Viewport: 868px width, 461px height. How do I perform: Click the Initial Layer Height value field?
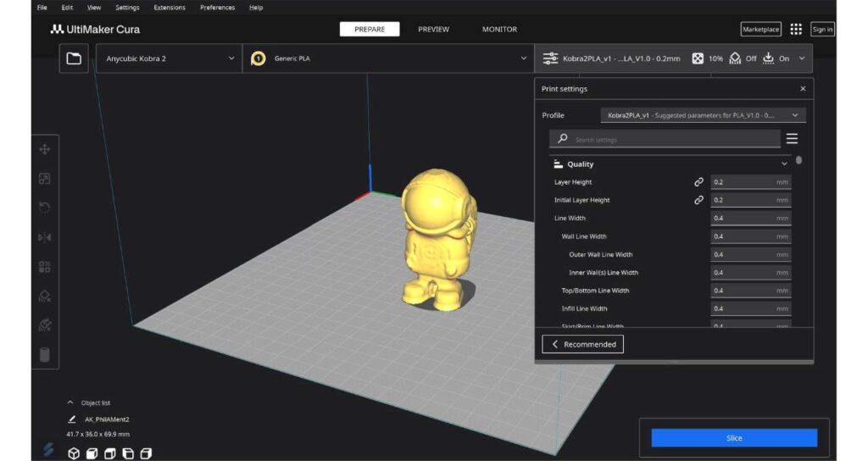tap(751, 200)
